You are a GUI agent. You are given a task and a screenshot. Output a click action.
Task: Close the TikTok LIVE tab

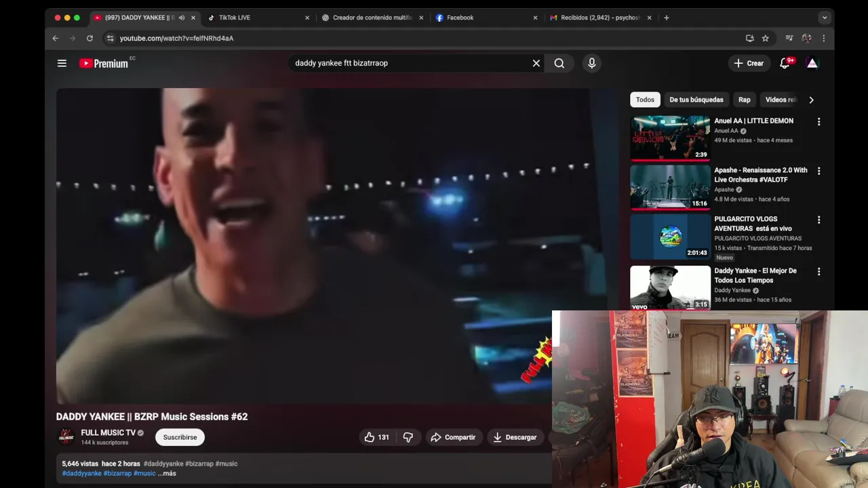307,18
